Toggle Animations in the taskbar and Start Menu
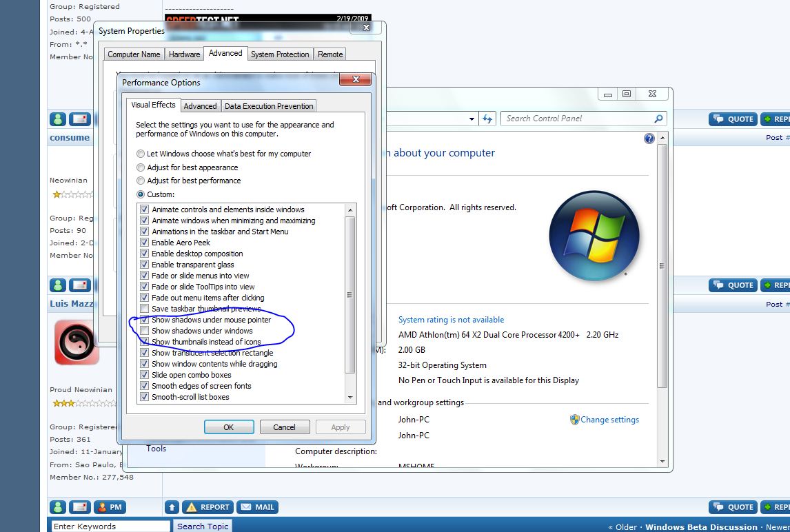The height and width of the screenshot is (532, 790). [x=144, y=232]
